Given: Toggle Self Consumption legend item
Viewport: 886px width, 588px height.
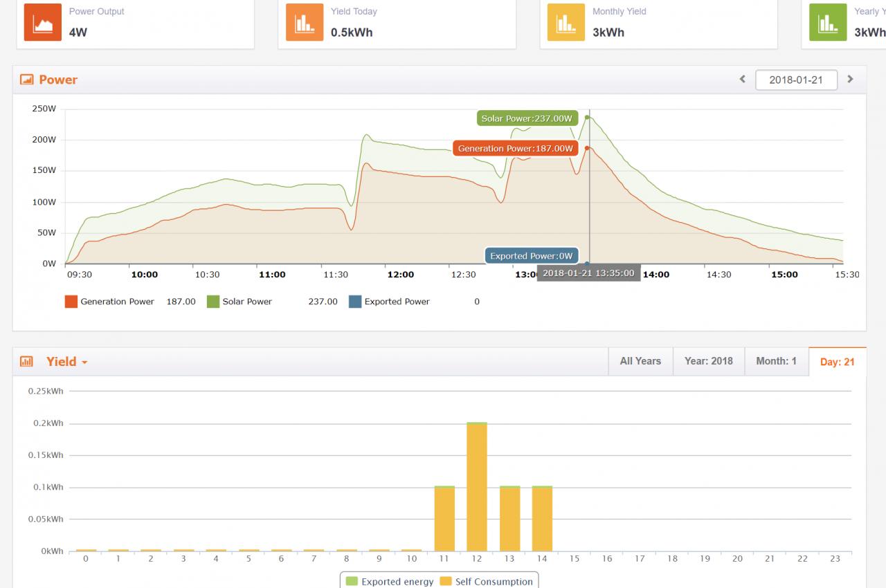Looking at the screenshot, I should tap(487, 582).
